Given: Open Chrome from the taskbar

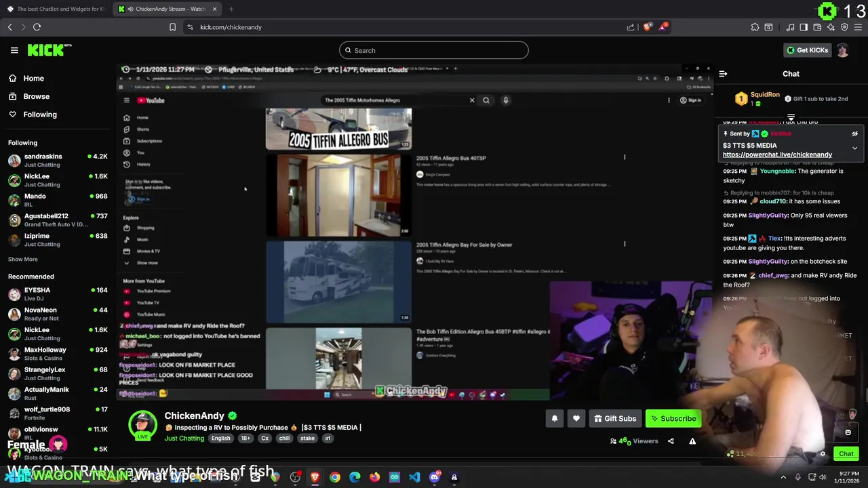Looking at the screenshot, I should [335, 477].
